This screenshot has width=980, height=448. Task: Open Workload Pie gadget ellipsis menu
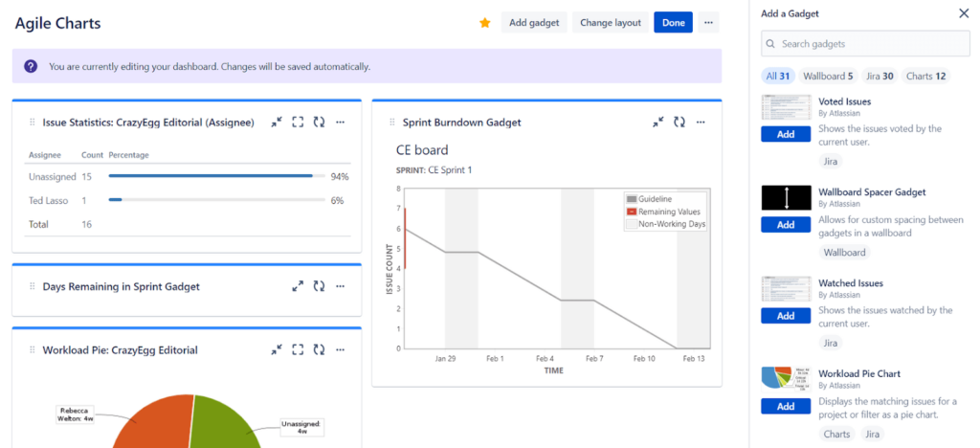pos(340,350)
